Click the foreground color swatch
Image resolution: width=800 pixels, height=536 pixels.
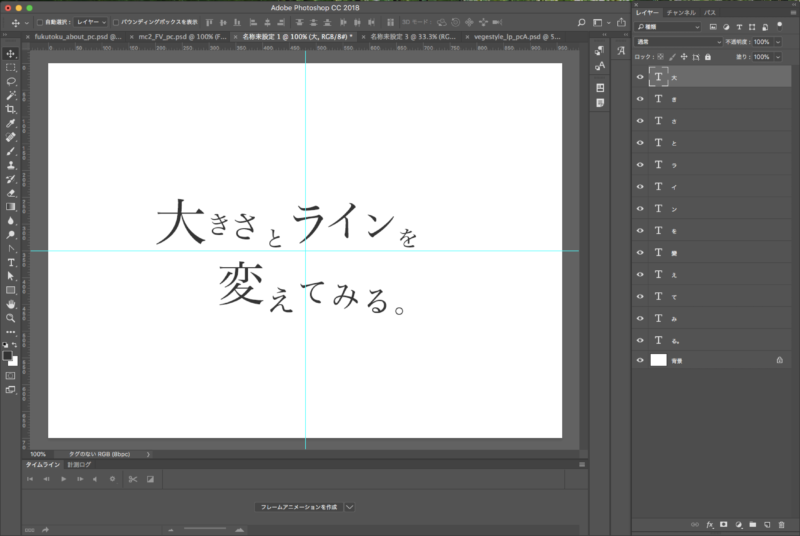point(8,356)
